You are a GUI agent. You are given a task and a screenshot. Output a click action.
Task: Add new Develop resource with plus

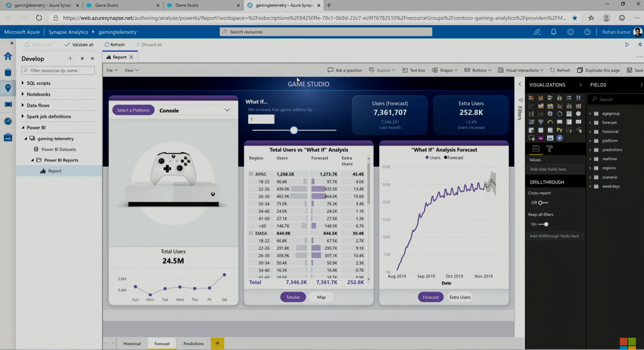click(x=70, y=59)
